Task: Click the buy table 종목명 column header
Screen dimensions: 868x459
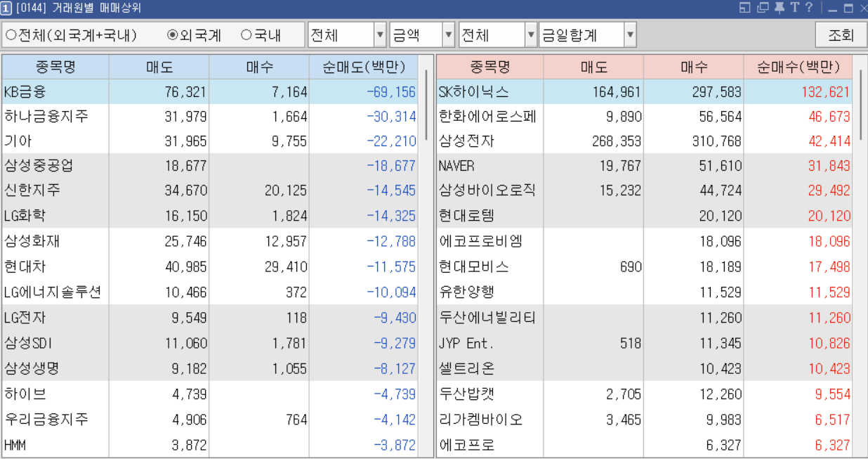Action: click(x=490, y=67)
